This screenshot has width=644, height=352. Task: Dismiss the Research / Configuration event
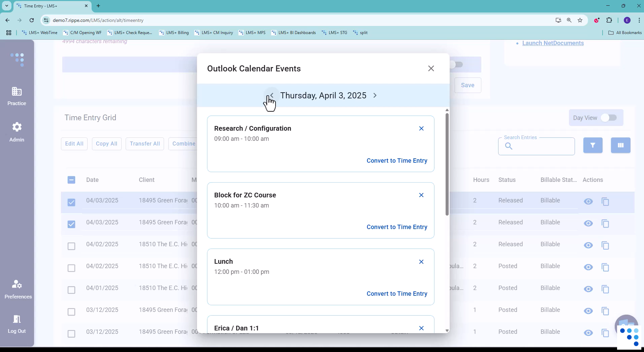(421, 128)
